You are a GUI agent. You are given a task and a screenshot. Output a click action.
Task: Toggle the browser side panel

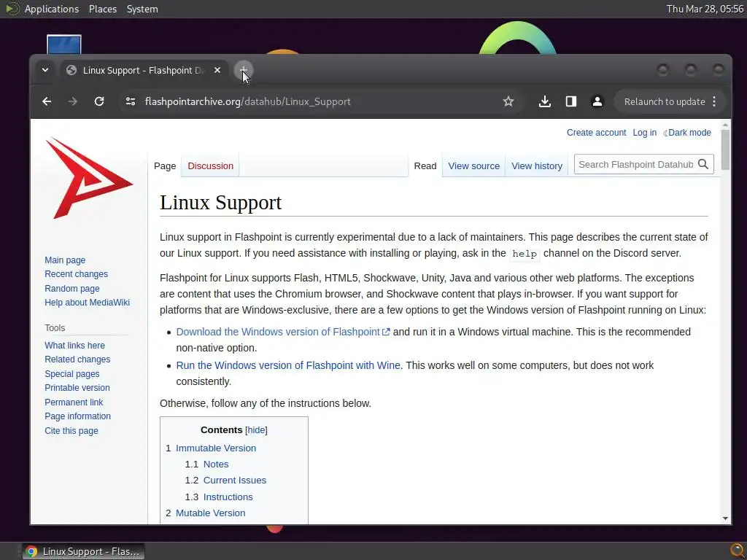point(570,101)
